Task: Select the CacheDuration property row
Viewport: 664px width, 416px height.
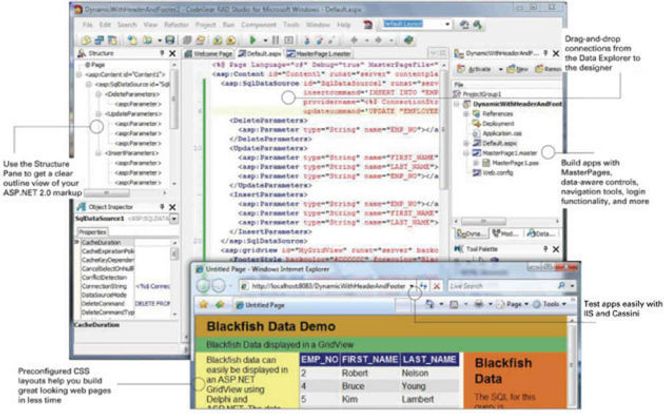Action: pos(126,243)
